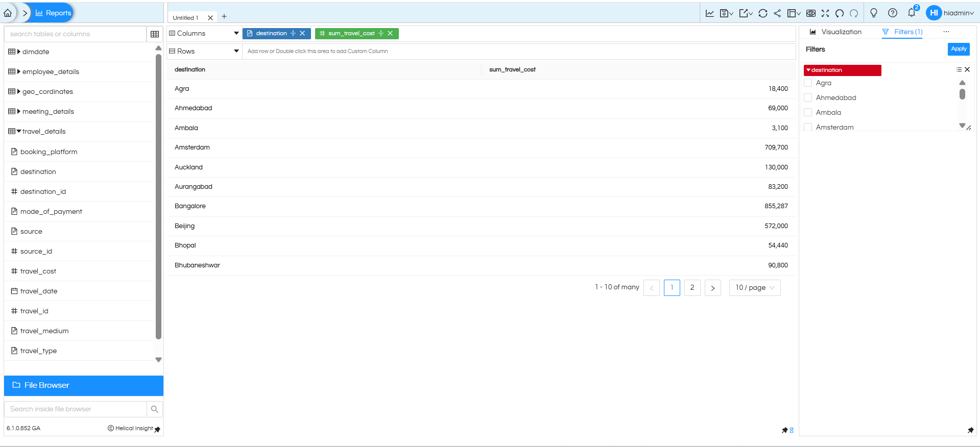This screenshot has height=447, width=980.
Task: Click the lightbulb suggestions icon
Action: point(874,13)
